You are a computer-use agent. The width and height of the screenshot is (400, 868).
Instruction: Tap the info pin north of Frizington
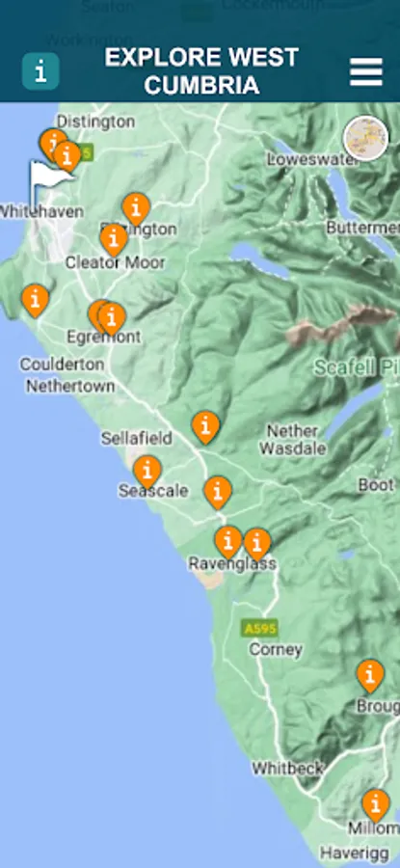pyautogui.click(x=136, y=209)
